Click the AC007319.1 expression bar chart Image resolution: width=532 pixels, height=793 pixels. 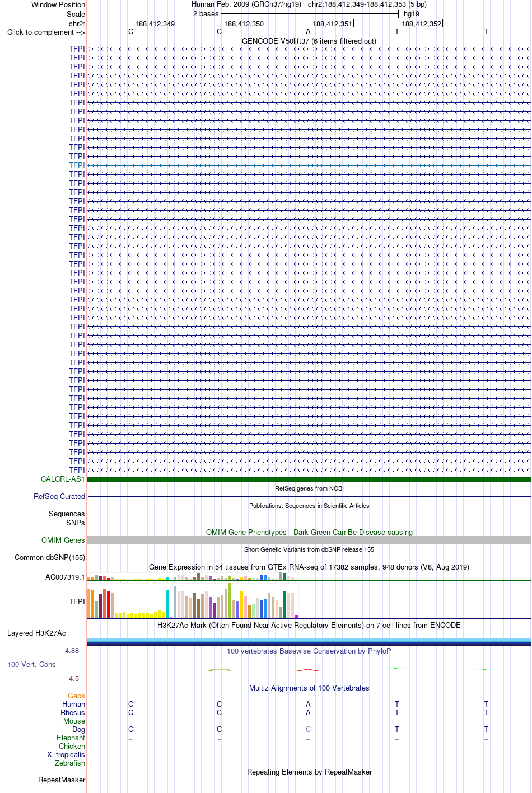point(193,576)
